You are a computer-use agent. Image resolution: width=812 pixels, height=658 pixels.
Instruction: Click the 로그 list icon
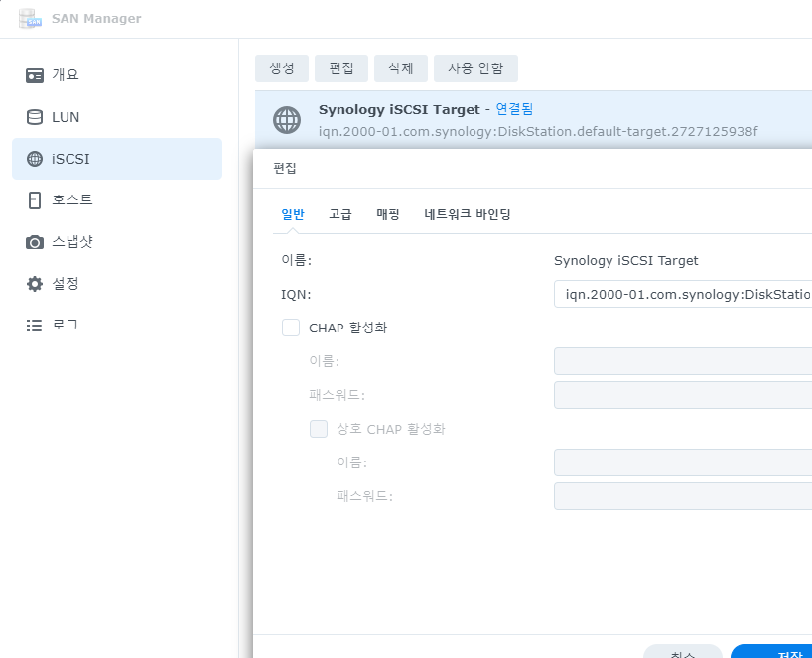point(35,326)
